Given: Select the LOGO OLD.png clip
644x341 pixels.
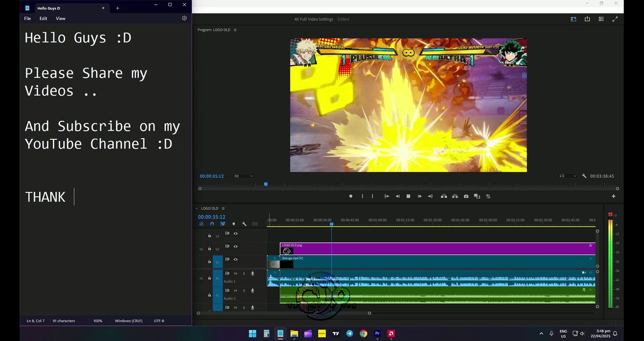Looking at the screenshot, I should [438, 249].
